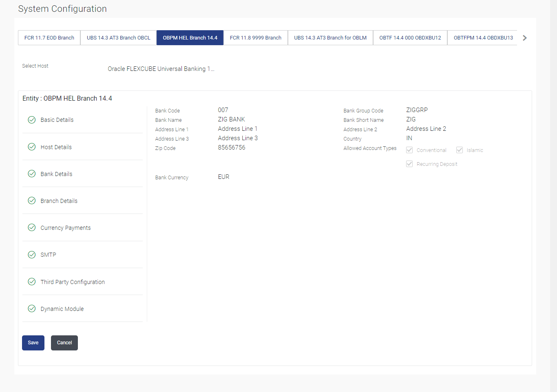Cancel the configuration changes
Image resolution: width=557 pixels, height=392 pixels.
coord(64,343)
